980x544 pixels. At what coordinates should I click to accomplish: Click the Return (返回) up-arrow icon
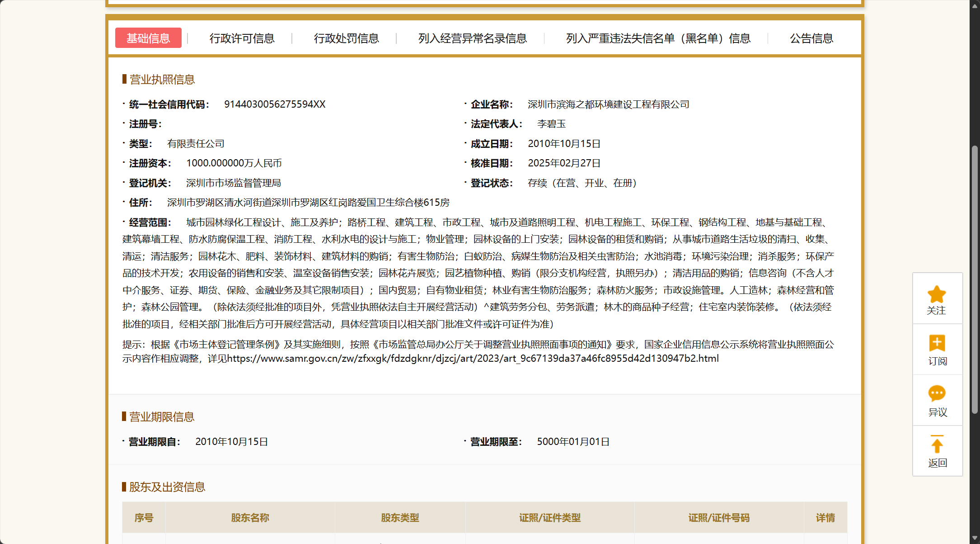(x=937, y=445)
